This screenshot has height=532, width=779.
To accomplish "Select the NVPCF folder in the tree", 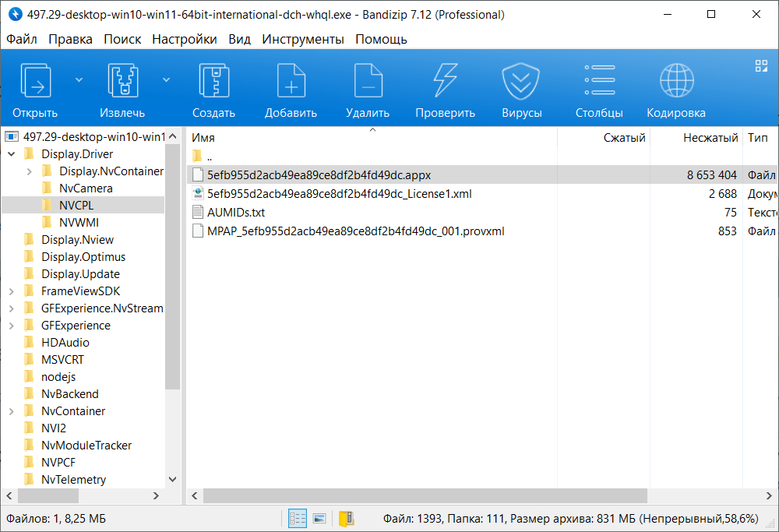I will click(x=58, y=463).
